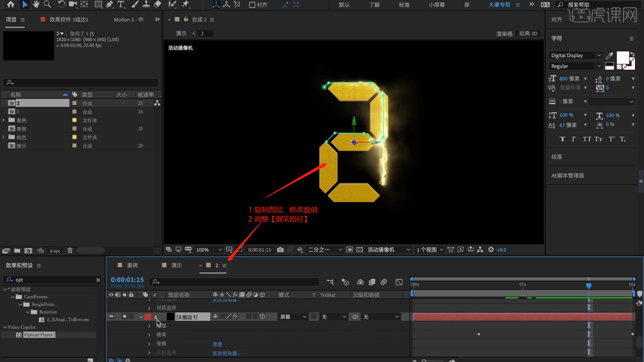Select the Eraser tool
The height and width of the screenshot is (362, 644).
click(x=157, y=4)
